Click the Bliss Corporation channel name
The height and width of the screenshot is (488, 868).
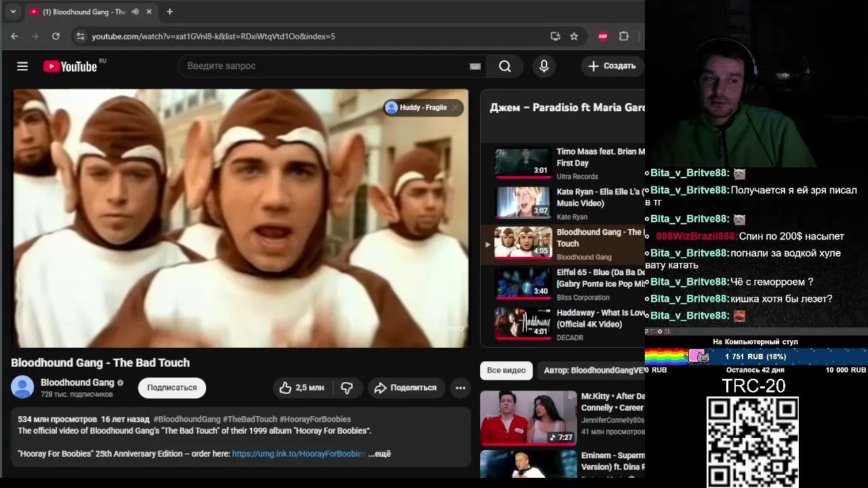583,298
